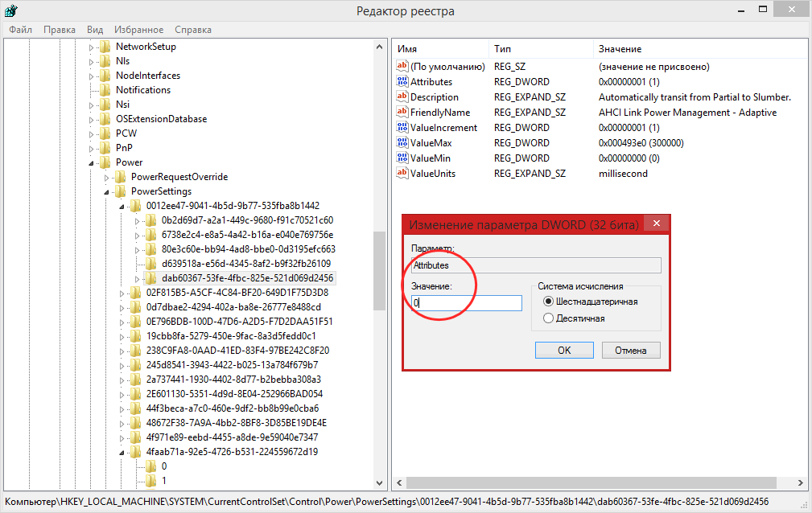Viewport: 812px width, 513px height.
Task: Click the ValueMax binary value icon
Action: 402,143
